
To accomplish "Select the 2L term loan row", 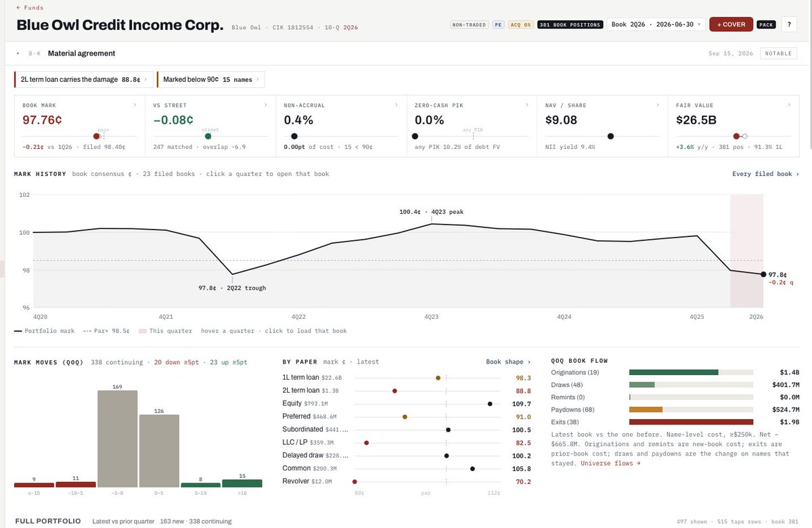I will coord(407,391).
